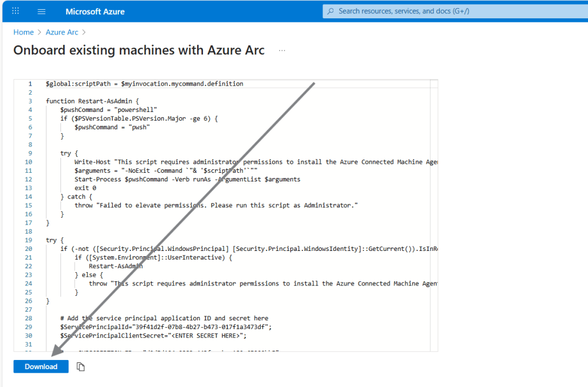Screen dimensions: 588x387
Task: Open the ellipsis more options beside title
Action: point(282,51)
